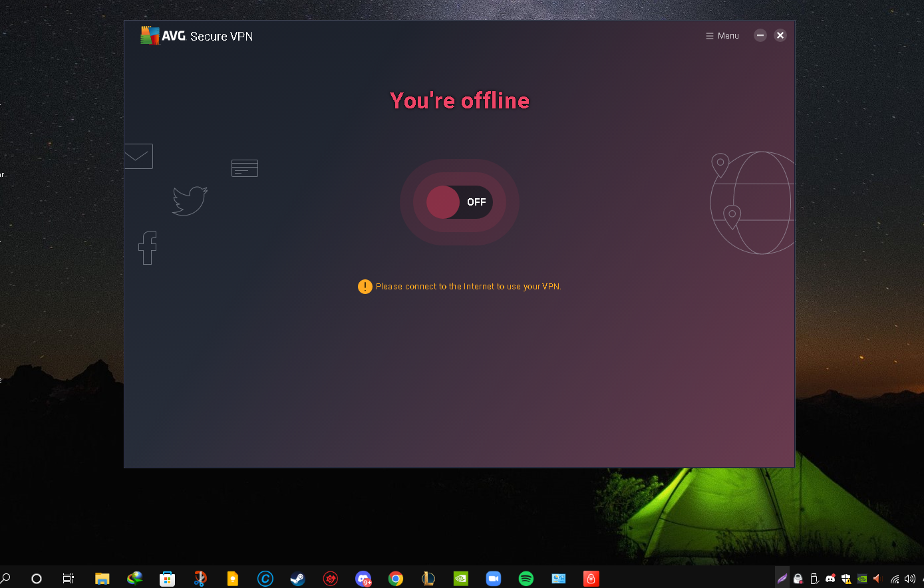Open Google Keep yellow note icon on the taskbar
The image size is (924, 588).
click(233, 579)
